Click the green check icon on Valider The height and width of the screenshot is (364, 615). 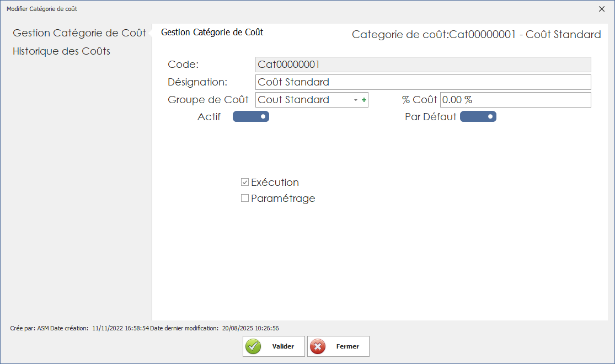coord(253,346)
